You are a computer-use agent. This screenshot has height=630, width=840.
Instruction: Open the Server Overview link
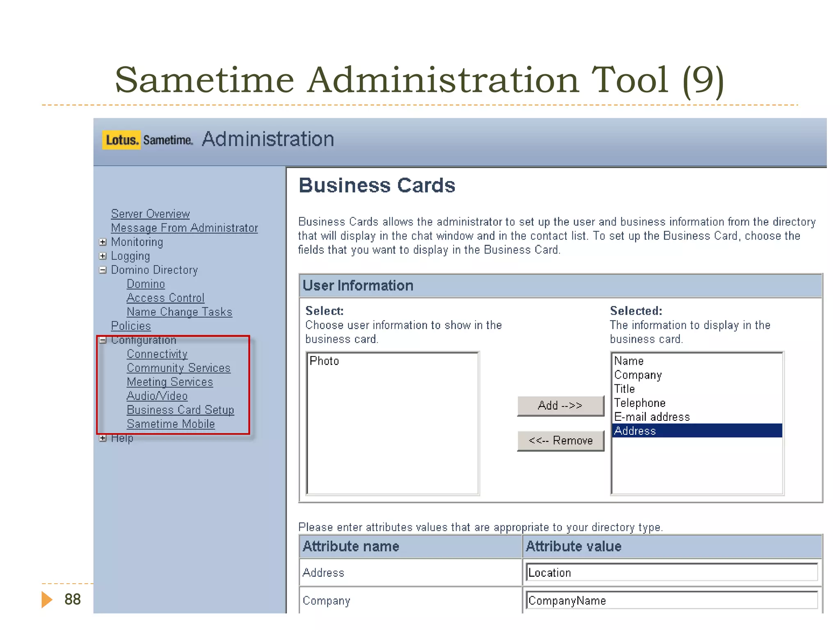point(150,214)
